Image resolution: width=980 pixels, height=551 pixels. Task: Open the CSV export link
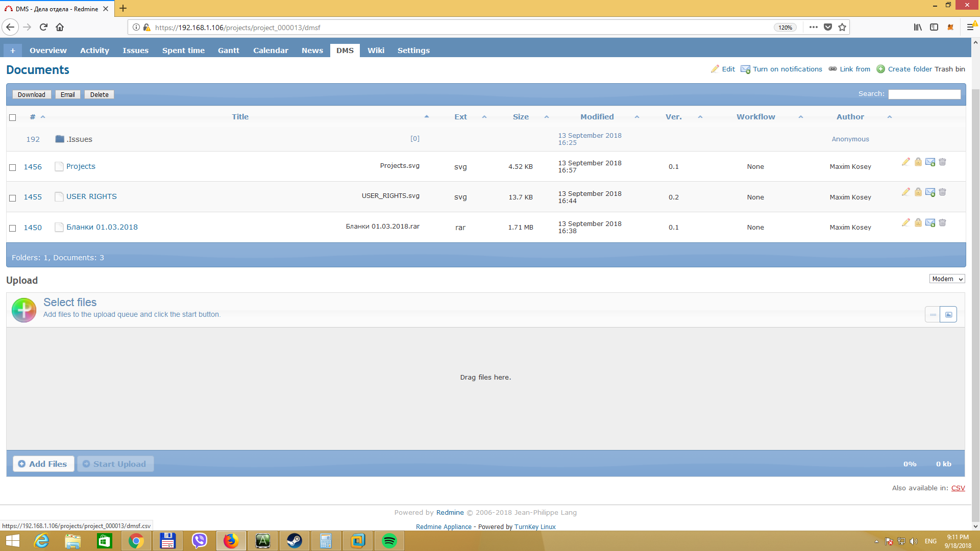958,488
